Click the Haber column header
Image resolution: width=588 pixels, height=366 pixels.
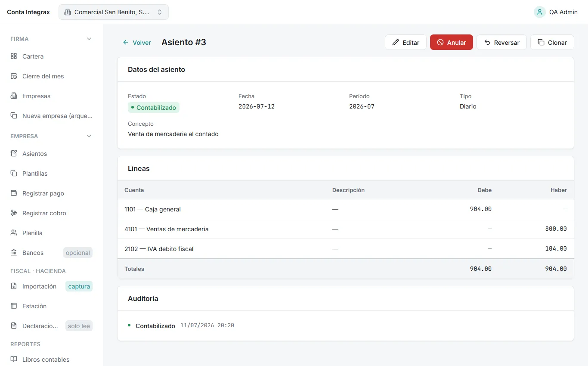559,190
